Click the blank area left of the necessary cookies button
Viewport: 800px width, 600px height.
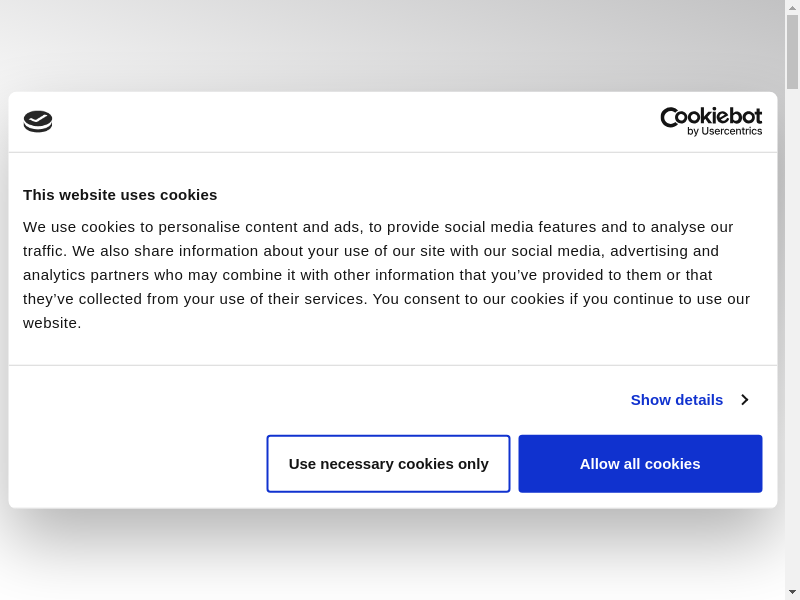click(x=135, y=464)
